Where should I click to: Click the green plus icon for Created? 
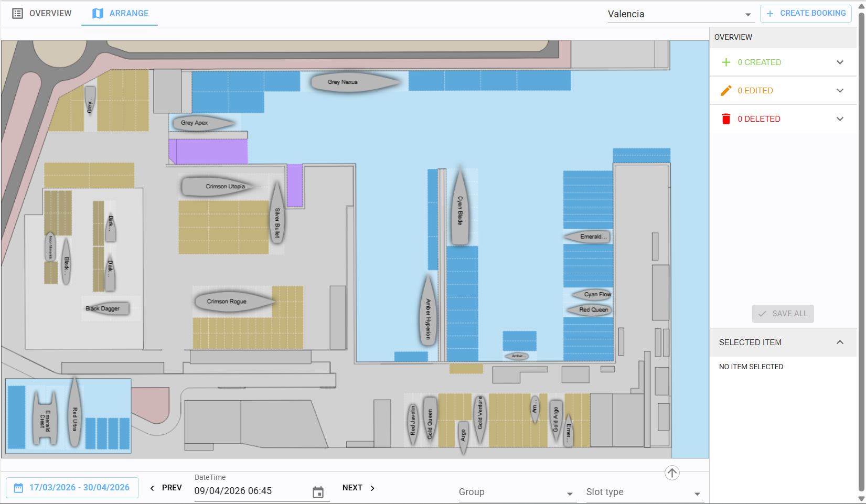pyautogui.click(x=726, y=62)
